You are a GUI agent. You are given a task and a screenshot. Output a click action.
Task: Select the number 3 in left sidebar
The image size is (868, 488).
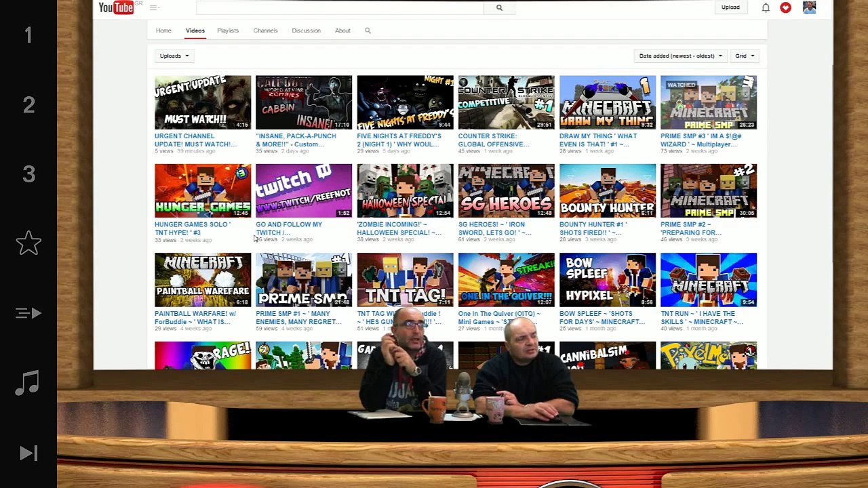point(28,174)
